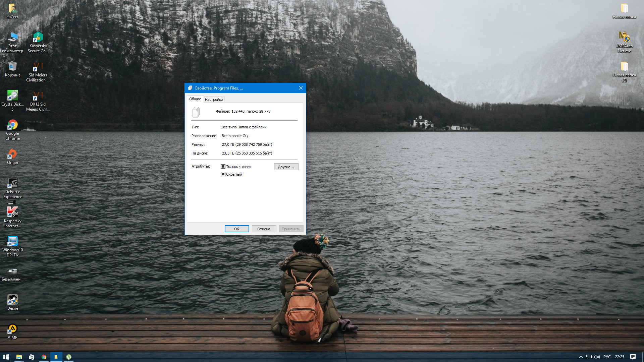Click the Recycle Bin 'Корзина' icon

13,67
